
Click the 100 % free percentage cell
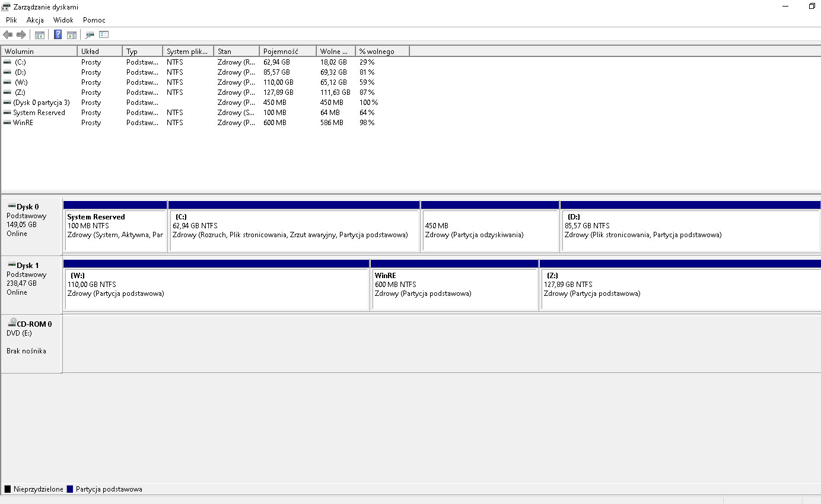[x=368, y=103]
